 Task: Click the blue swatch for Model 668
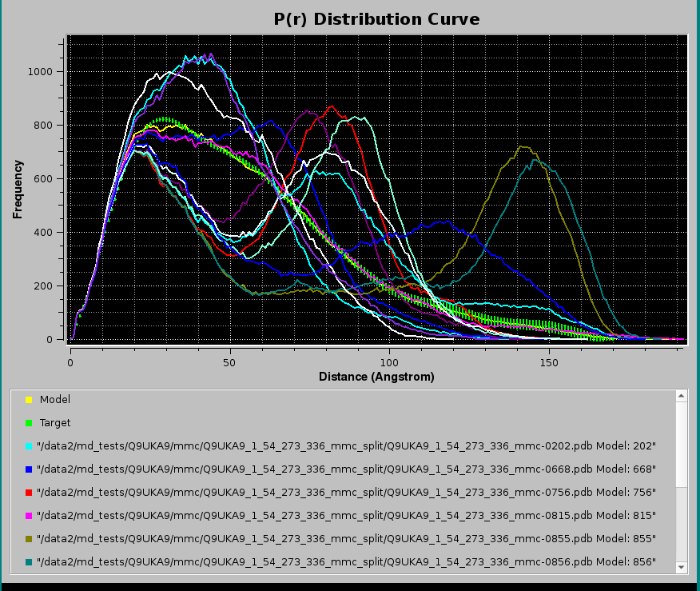(x=29, y=469)
